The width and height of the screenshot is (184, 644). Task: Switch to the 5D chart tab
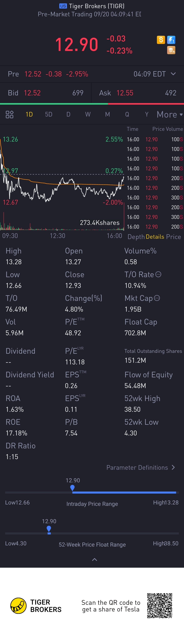(49, 114)
